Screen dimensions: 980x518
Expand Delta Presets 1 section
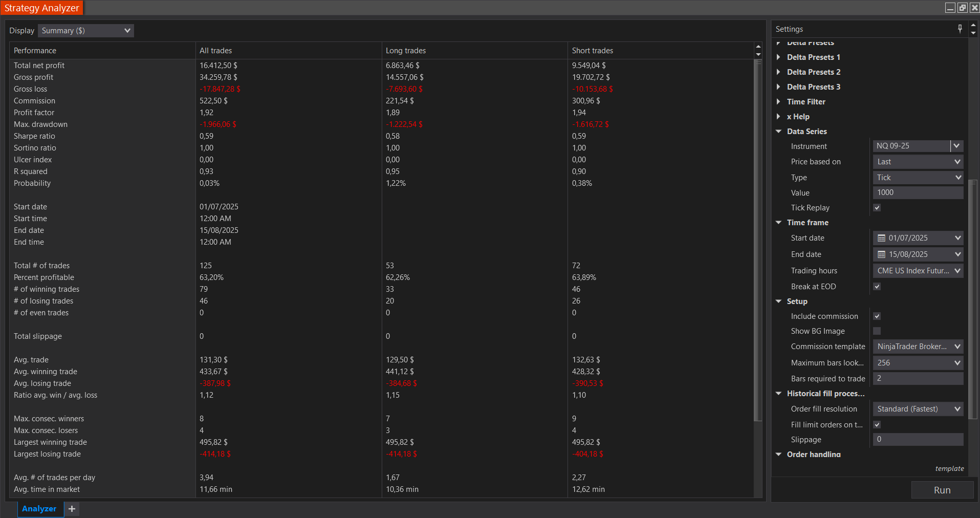tap(778, 57)
